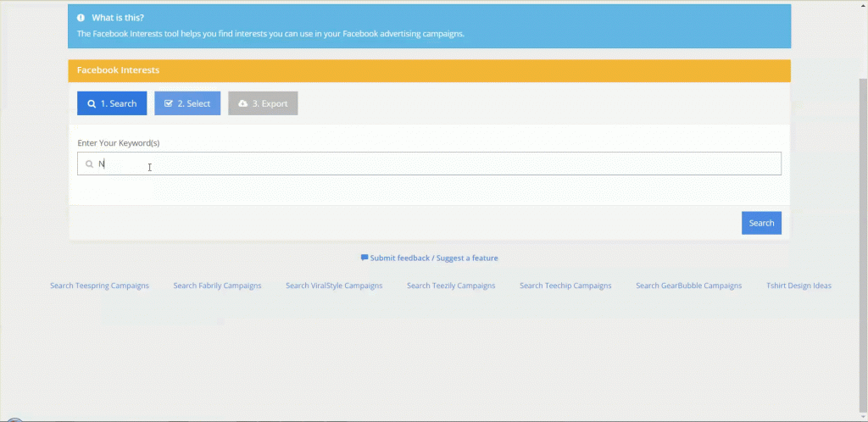Click the Facebook Interests tool description text

tap(270, 34)
